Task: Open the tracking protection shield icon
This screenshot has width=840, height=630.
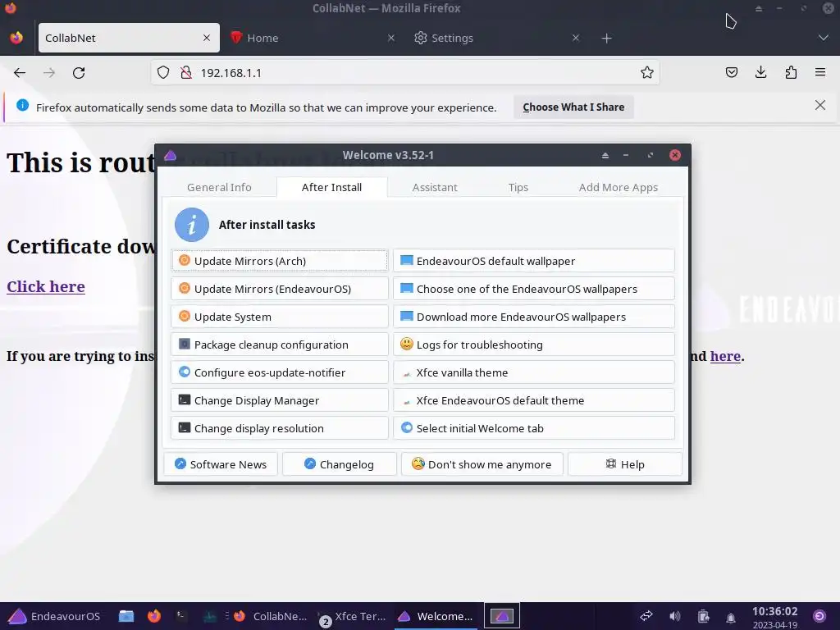Action: pos(163,73)
